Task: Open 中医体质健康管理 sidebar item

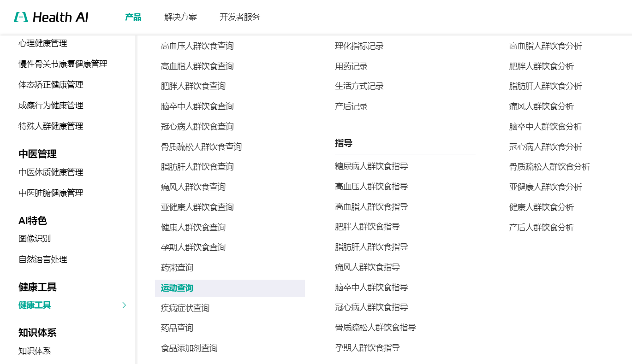Action: 51,172
